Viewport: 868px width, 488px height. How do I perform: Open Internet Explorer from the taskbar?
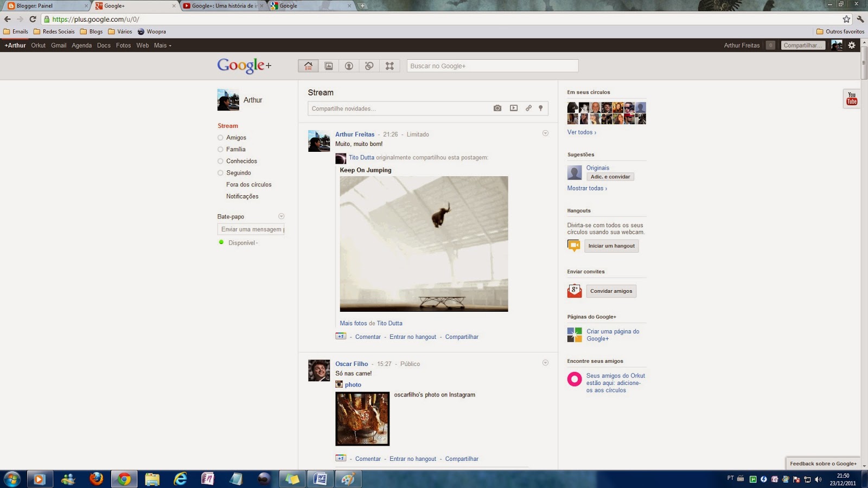pos(180,479)
